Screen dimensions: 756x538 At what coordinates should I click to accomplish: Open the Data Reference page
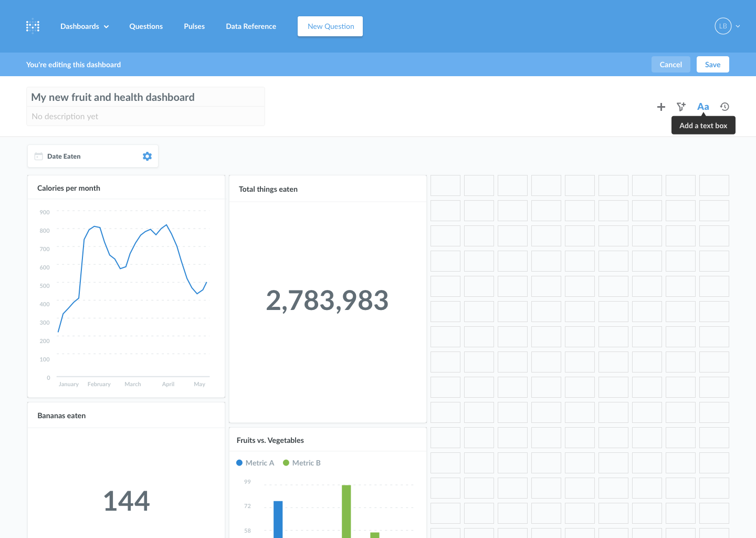pyautogui.click(x=251, y=26)
